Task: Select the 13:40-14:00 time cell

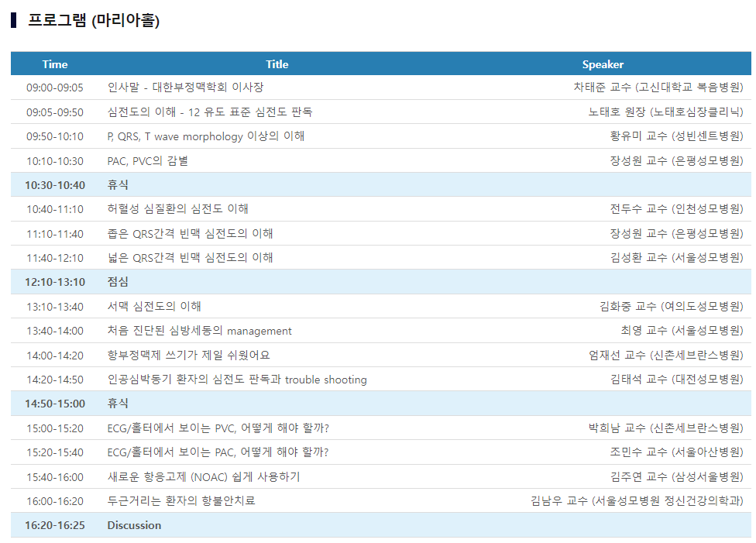Action: [x=54, y=331]
